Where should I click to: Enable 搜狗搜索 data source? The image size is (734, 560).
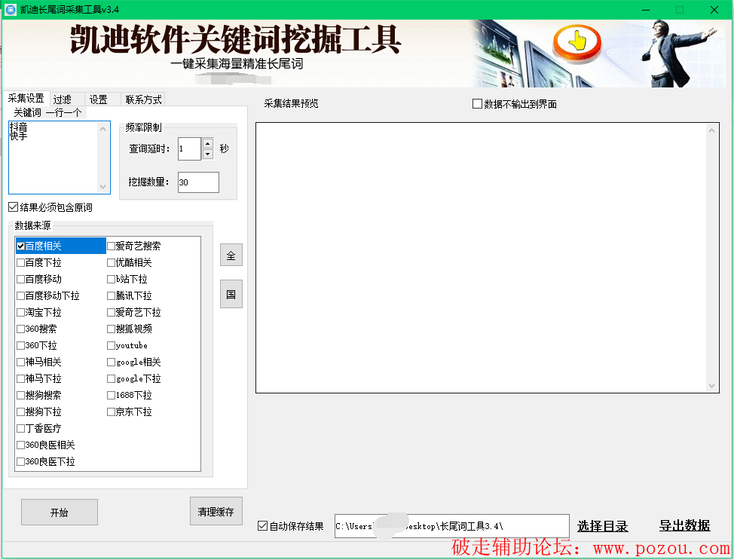(20, 395)
